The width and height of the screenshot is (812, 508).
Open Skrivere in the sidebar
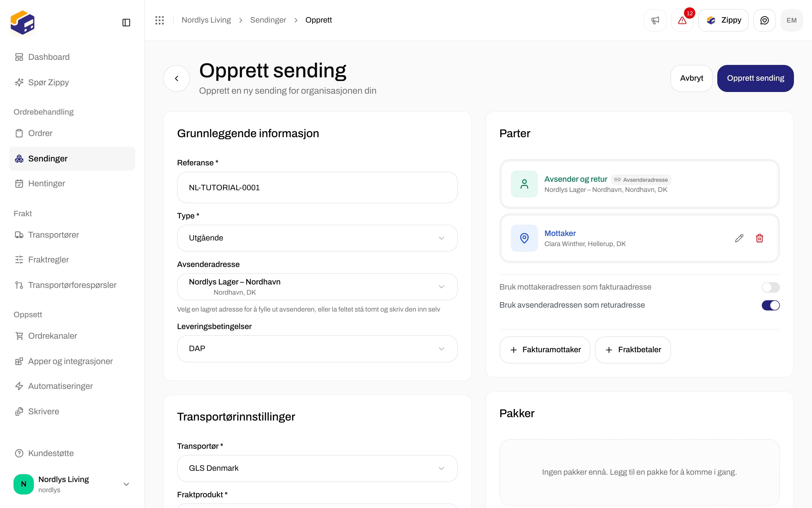click(x=72, y=411)
